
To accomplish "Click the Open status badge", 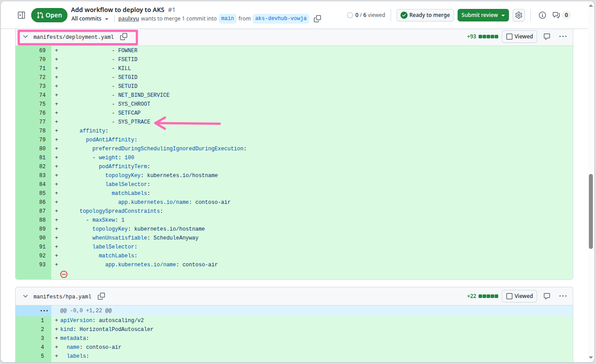I will coord(49,15).
